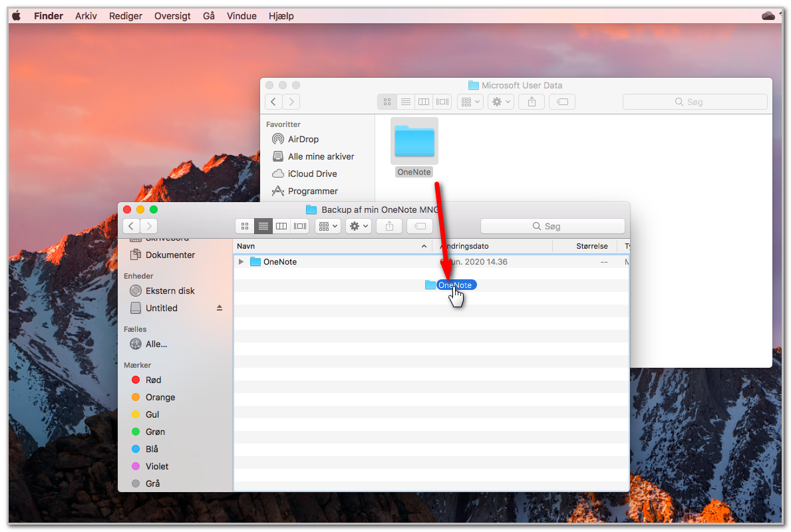Open the Arkiv menu

[86, 16]
